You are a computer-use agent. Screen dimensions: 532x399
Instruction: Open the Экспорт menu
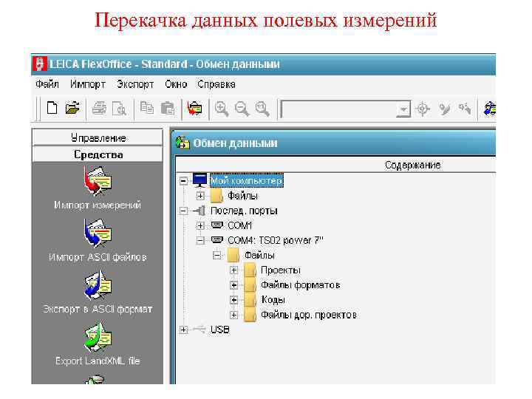[x=135, y=84]
